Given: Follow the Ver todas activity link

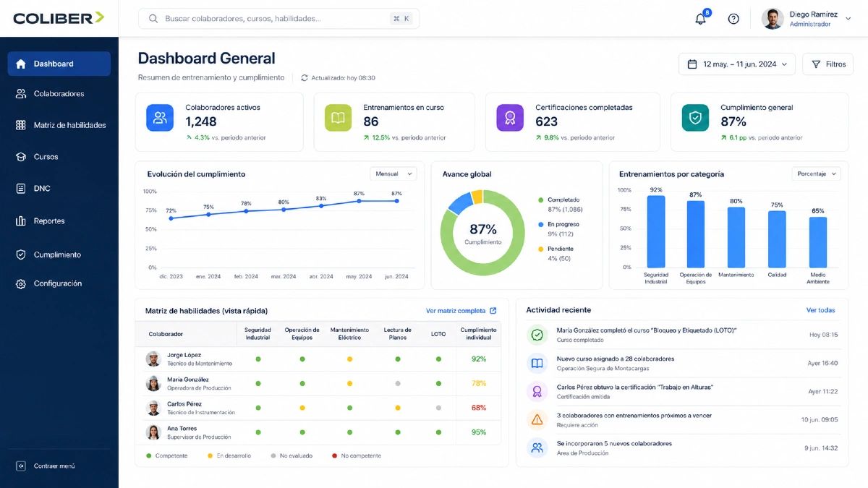Looking at the screenshot, I should [x=820, y=310].
